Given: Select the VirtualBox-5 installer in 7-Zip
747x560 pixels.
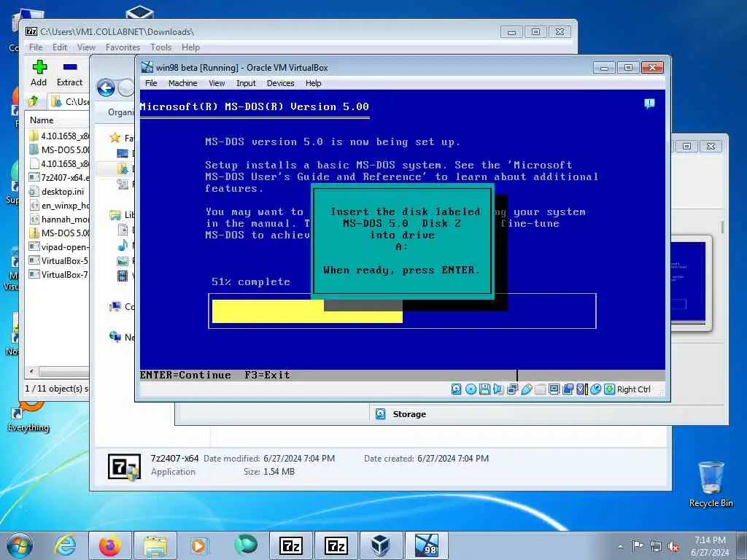Looking at the screenshot, I should tap(59, 261).
